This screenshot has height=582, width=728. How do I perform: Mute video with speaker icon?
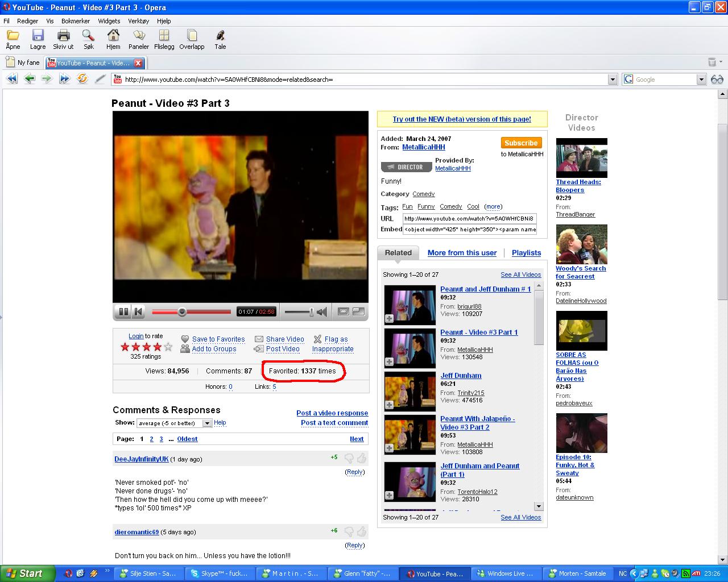(x=322, y=311)
